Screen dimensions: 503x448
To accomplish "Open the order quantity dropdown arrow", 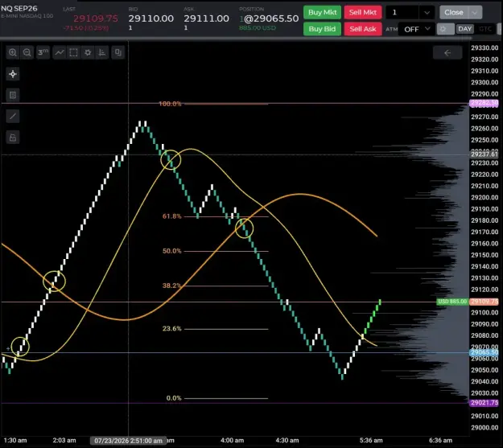I will (427, 13).
